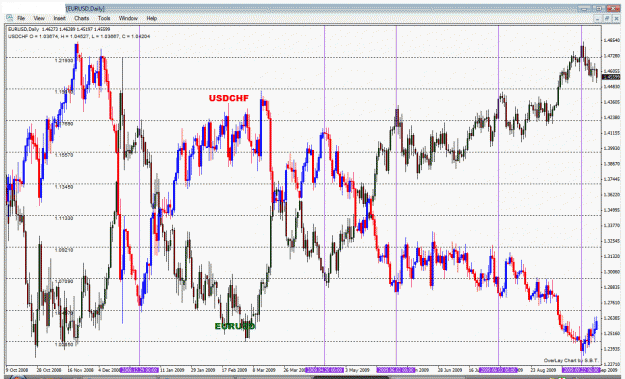Click the 1.47280 price axis value

tap(612, 56)
